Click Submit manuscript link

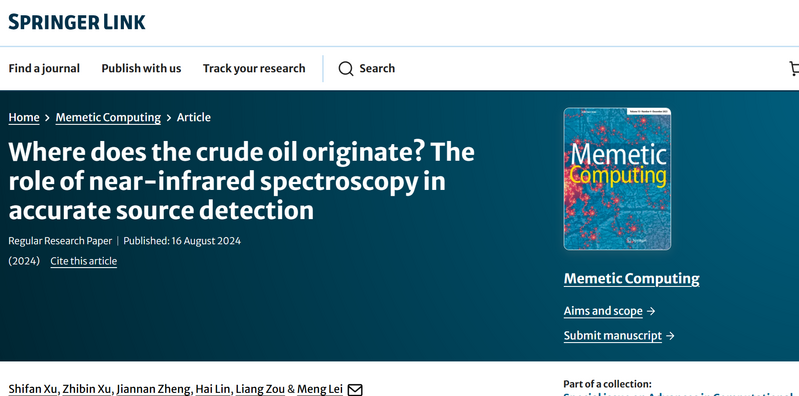click(612, 336)
